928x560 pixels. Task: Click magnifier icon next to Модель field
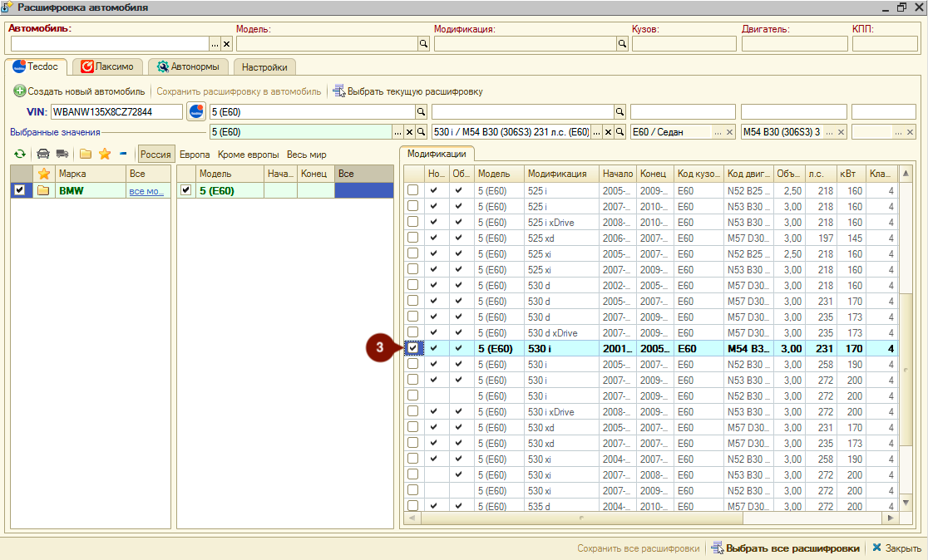click(424, 44)
